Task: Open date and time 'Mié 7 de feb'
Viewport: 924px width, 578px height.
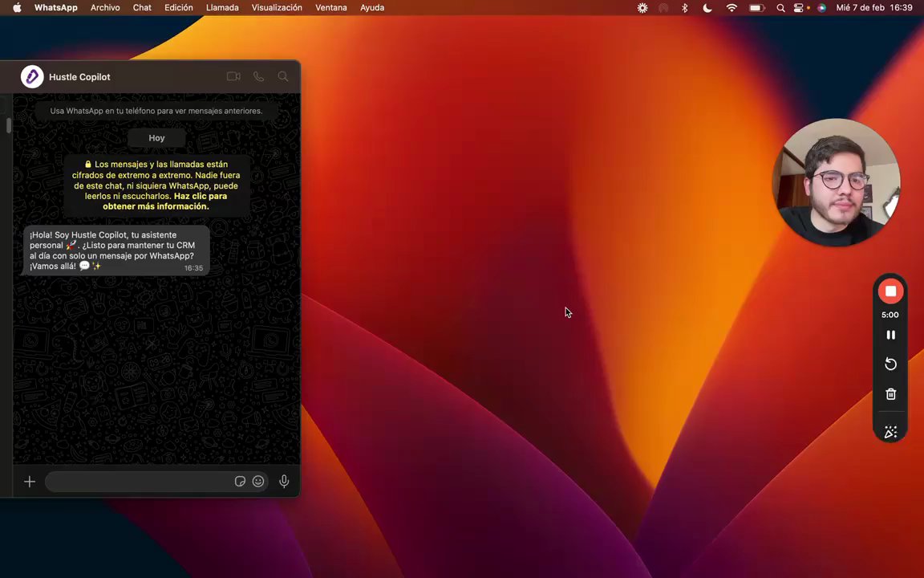Action: tap(874, 8)
